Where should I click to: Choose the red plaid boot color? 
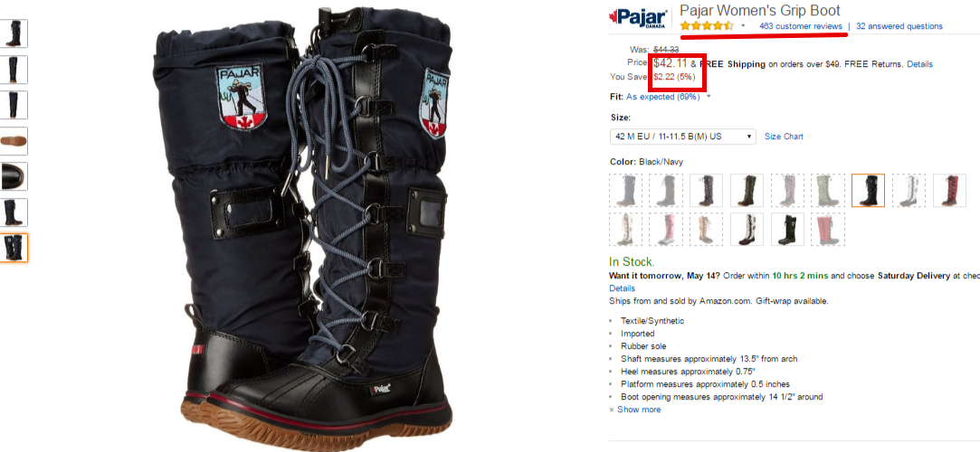pos(949,191)
